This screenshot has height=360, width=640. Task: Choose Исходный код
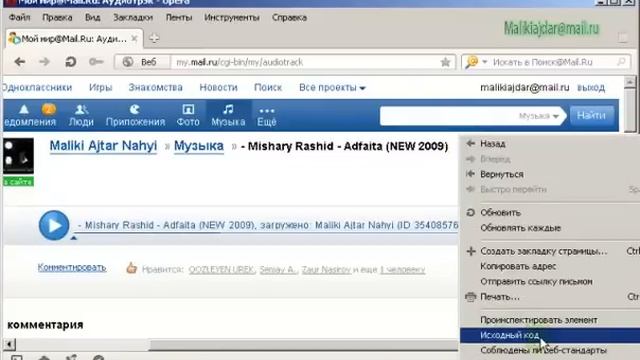(x=550, y=335)
